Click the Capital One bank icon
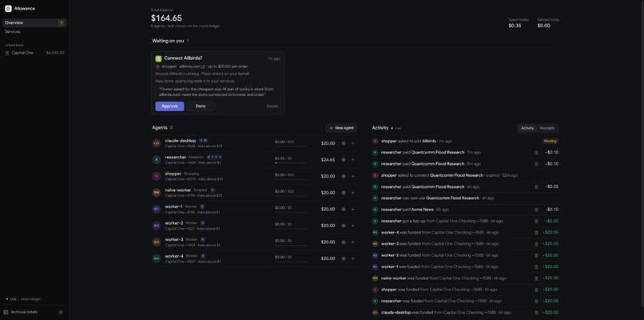Viewport: 644px width, 320px height. coord(7,53)
